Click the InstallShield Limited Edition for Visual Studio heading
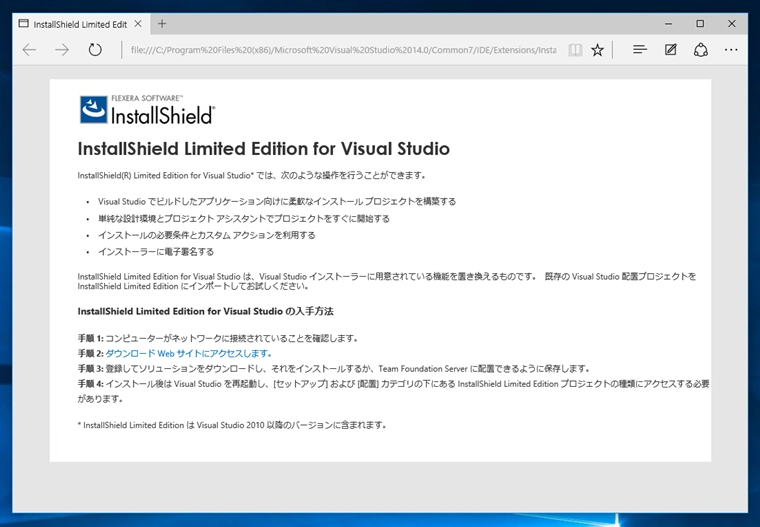Image resolution: width=760 pixels, height=527 pixels. tap(264, 149)
